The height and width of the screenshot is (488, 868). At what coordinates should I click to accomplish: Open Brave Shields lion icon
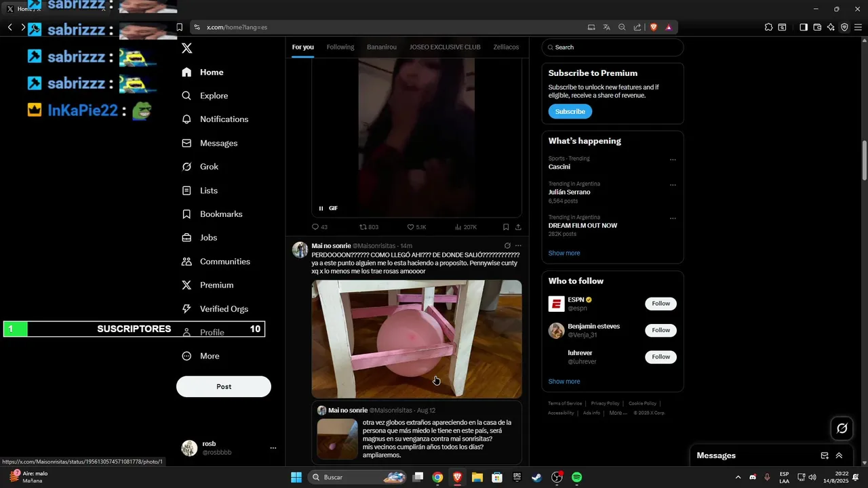click(654, 27)
